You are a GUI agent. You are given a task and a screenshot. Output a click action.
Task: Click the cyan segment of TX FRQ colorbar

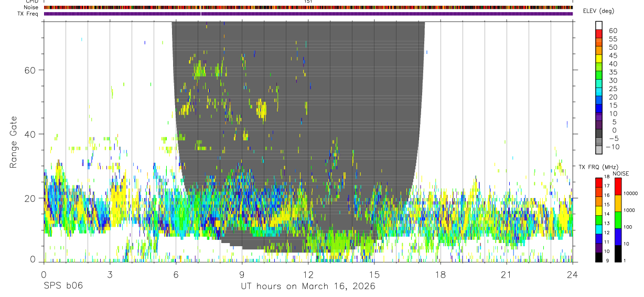[x=599, y=229]
